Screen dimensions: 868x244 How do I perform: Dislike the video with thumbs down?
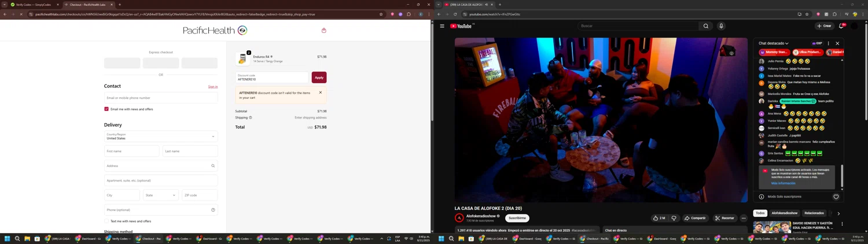(674, 218)
